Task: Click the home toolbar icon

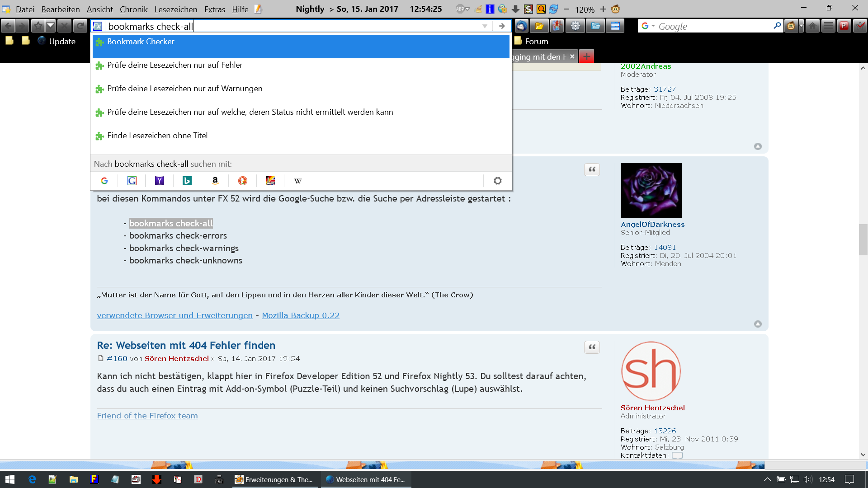Action: pyautogui.click(x=812, y=26)
